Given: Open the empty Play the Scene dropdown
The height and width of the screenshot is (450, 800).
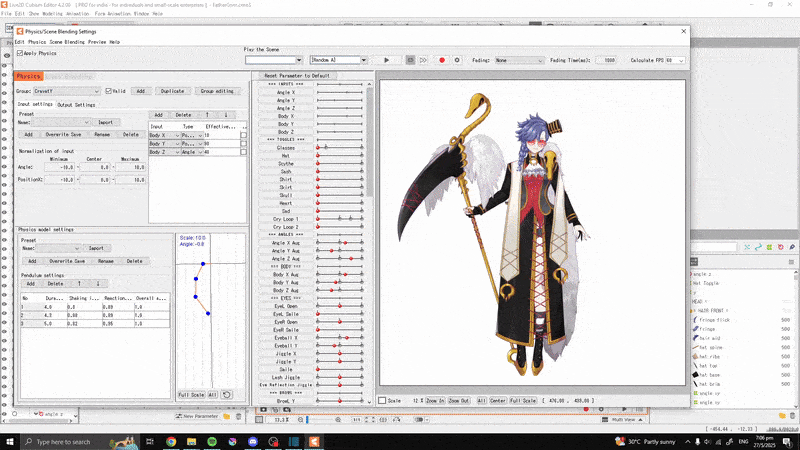Looking at the screenshot, I should [274, 60].
